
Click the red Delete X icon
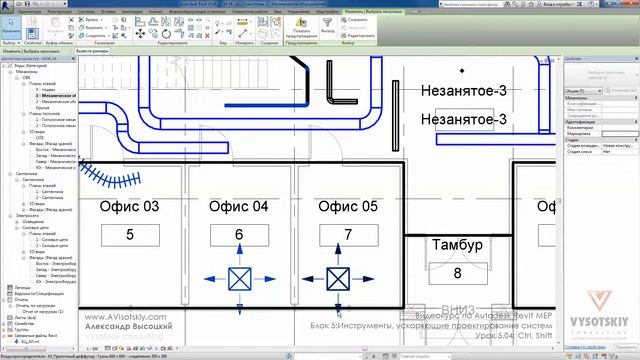click(207, 36)
